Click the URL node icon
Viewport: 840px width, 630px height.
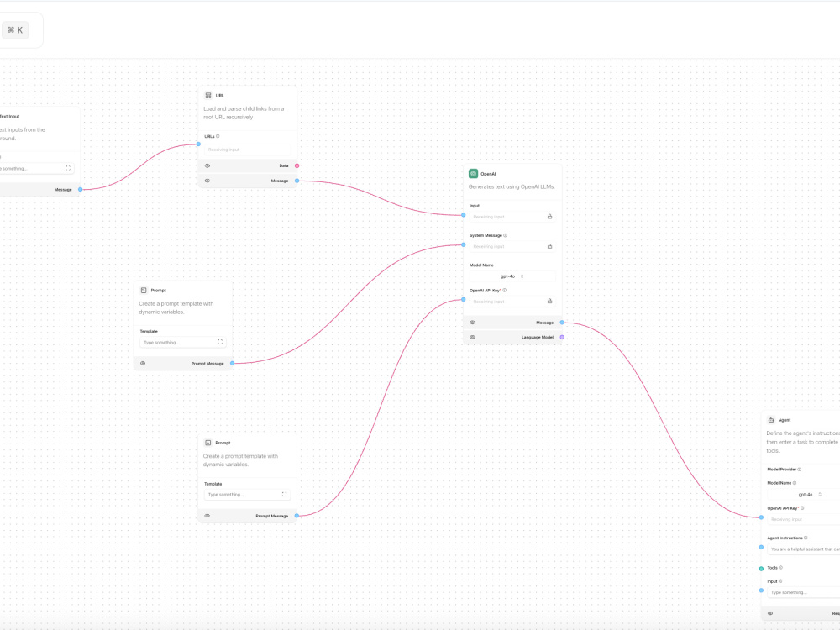pos(208,96)
